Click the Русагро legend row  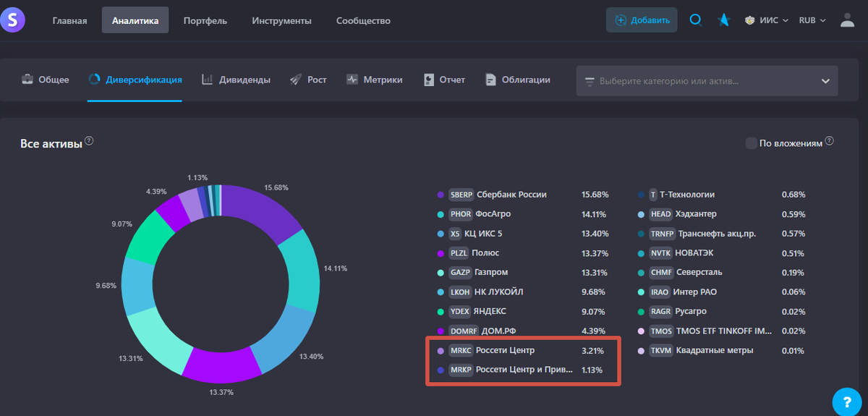tap(723, 312)
